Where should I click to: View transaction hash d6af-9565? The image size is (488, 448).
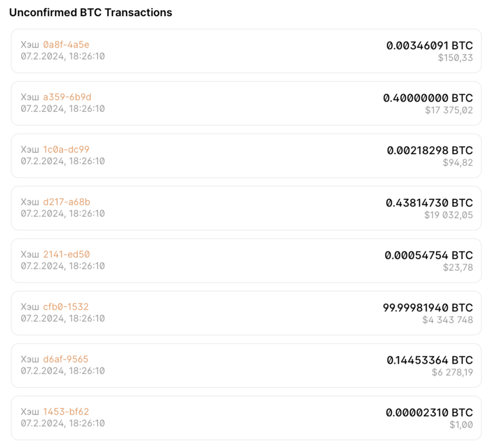(x=66, y=359)
